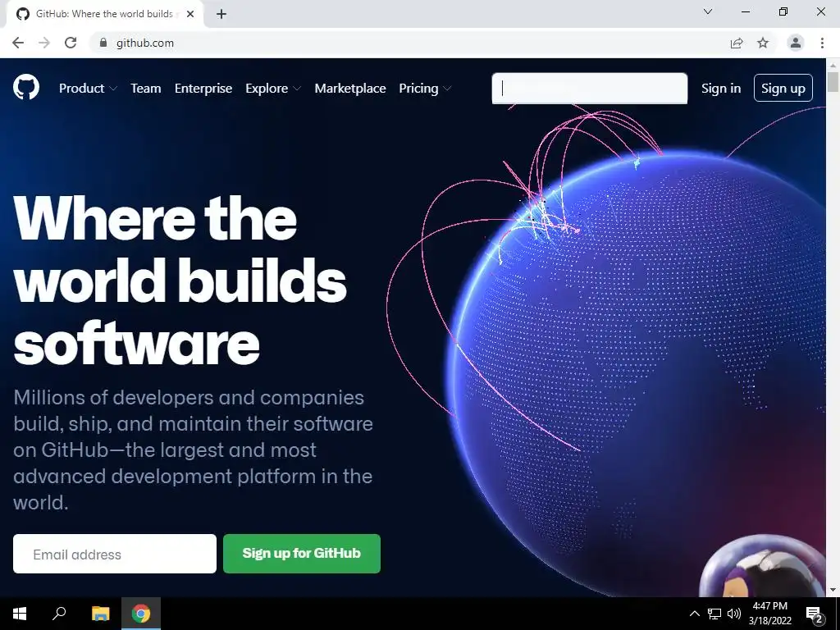Image resolution: width=840 pixels, height=630 pixels.
Task: Bookmark this tab with star icon
Action: tap(763, 43)
